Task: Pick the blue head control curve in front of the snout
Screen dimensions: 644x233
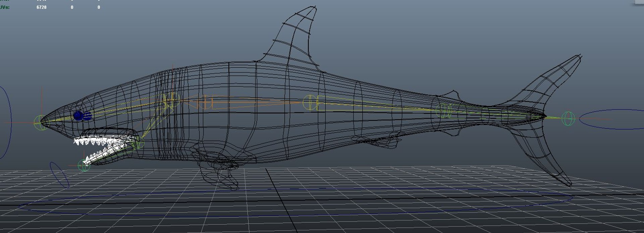Action: [x=6, y=122]
